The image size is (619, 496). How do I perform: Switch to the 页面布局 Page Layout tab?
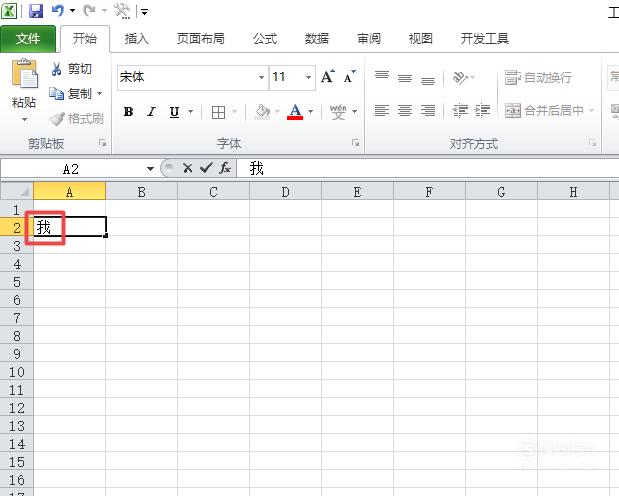[x=200, y=39]
